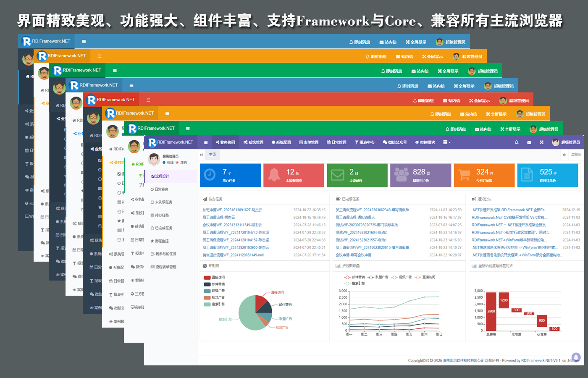Click the clock icon on the 待办任务 card
588x378 pixels.
210,174
